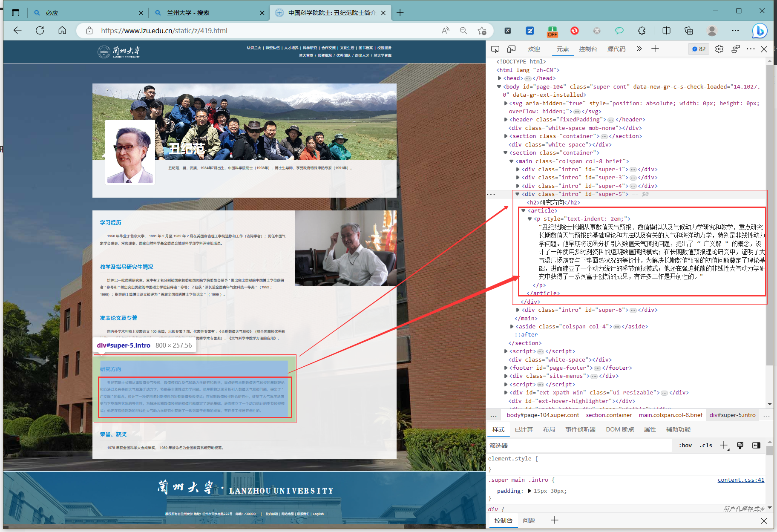This screenshot has height=532, width=777.
Task: Add a new DevTools tool tab
Action: [x=655, y=49]
